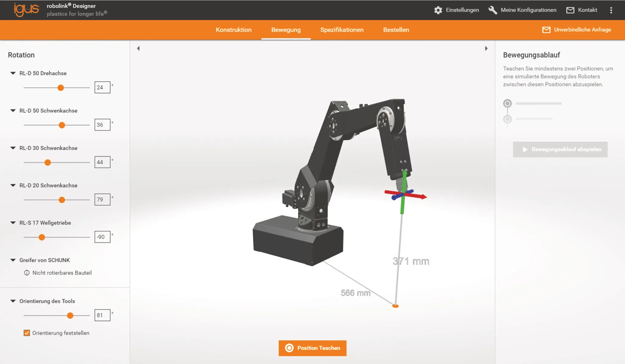Screen dimensions: 625x364
Task: Click the RL-D 20 Schwenkachse angle input field
Action: pos(102,199)
